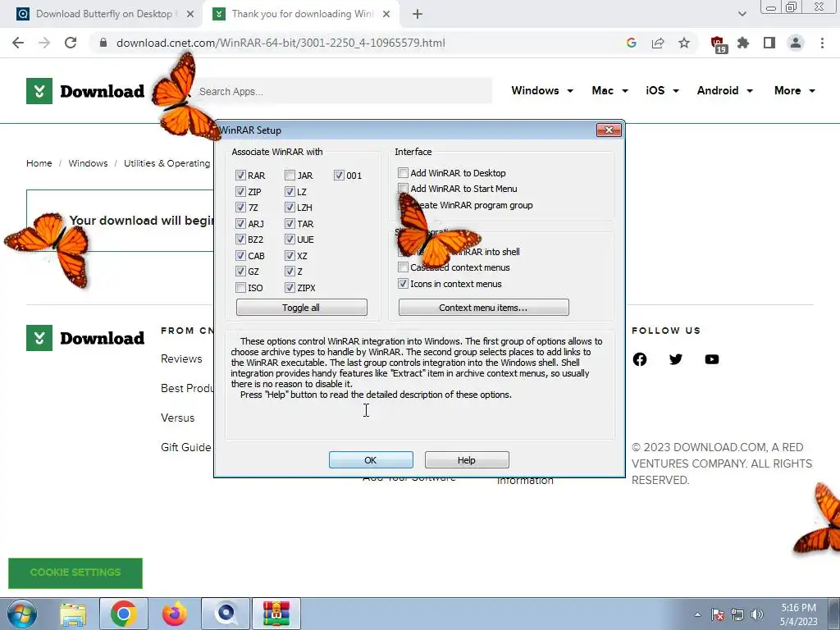
Task: Open the Windows breadcrumb link
Action: click(x=88, y=163)
